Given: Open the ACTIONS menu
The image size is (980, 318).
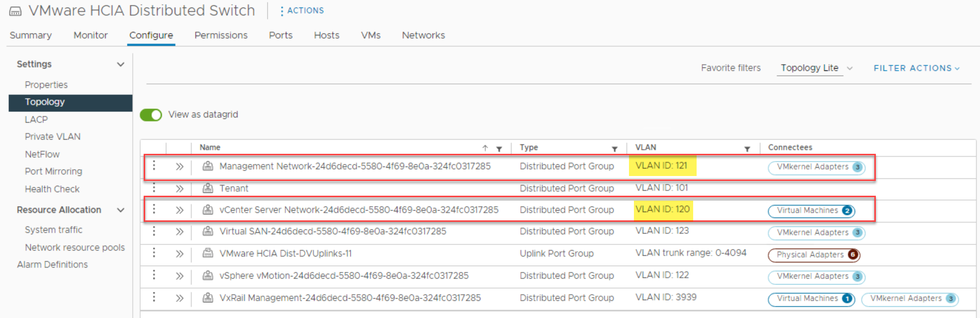Looking at the screenshot, I should 302,11.
